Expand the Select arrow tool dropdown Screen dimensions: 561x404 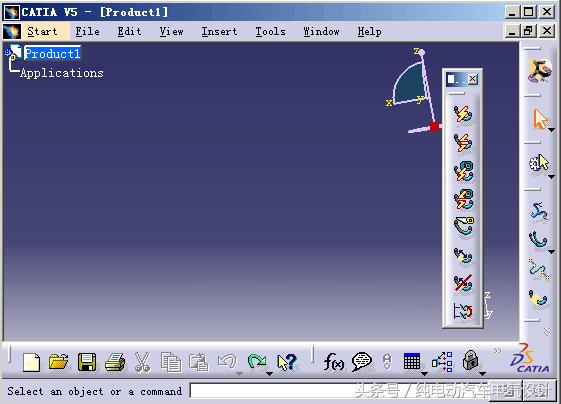[x=552, y=130]
